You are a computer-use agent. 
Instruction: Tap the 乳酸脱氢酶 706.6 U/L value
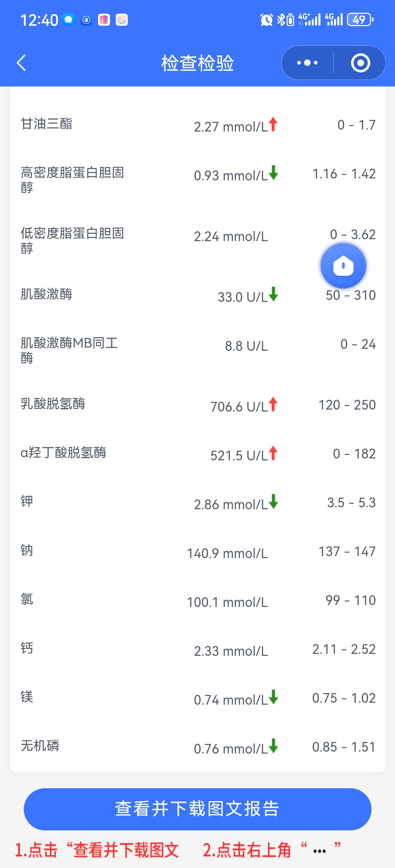click(x=239, y=406)
